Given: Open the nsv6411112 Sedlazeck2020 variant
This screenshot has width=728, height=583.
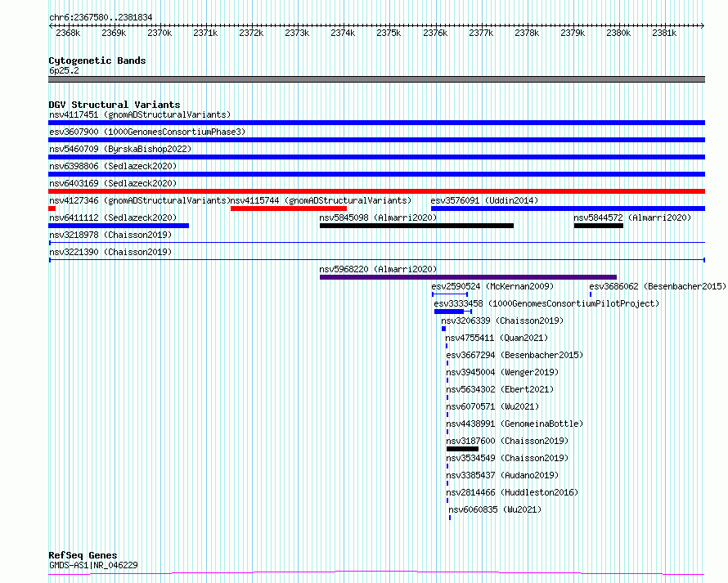Looking at the screenshot, I should [113, 218].
